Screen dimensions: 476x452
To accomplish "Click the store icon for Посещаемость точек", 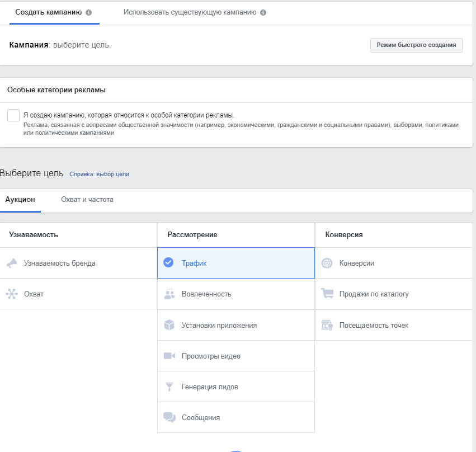I will (x=327, y=325).
